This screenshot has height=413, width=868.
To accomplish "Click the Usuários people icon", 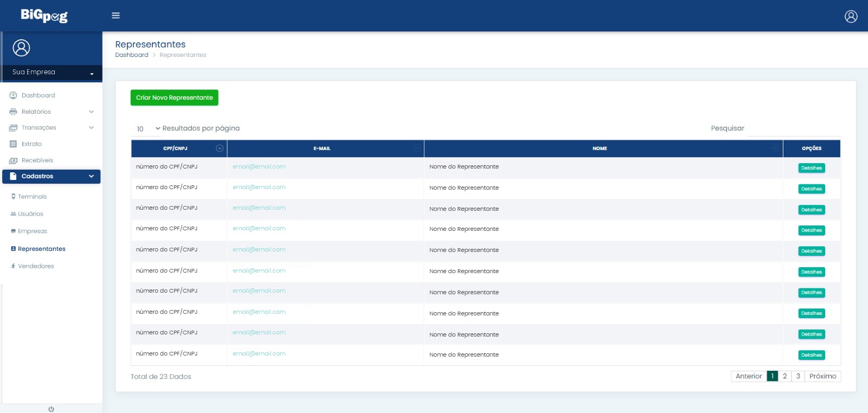I will click(13, 214).
